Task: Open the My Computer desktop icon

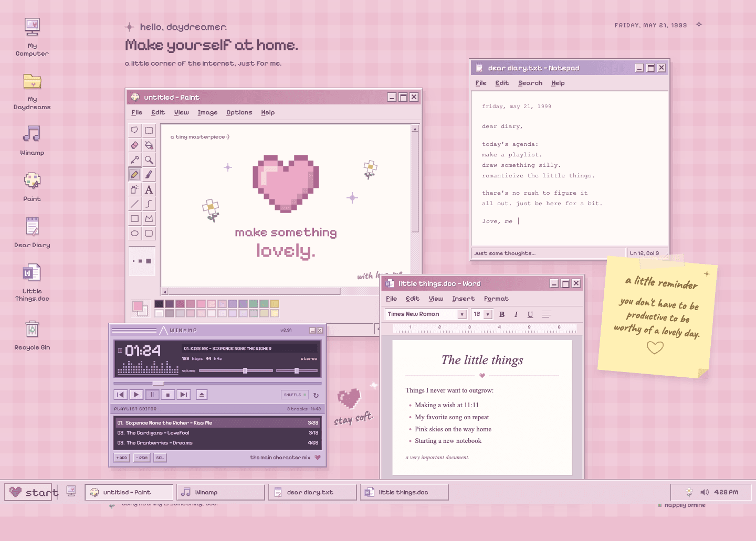Action: (x=32, y=37)
